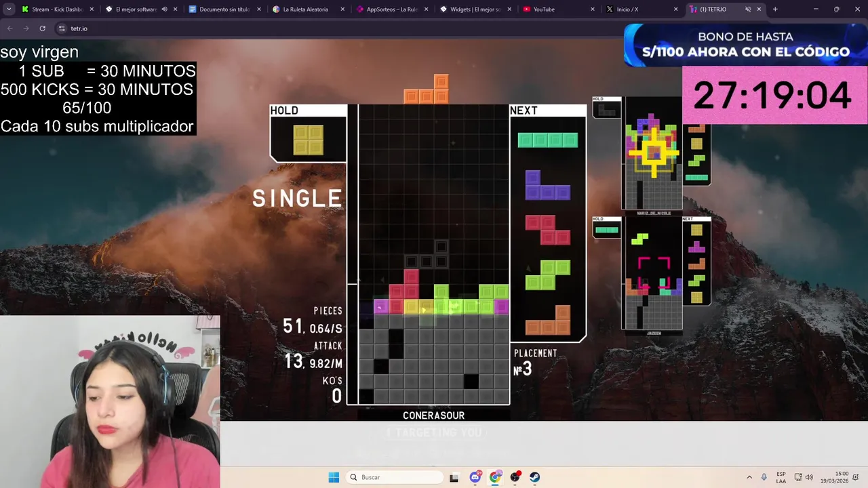Open the network settings tray icon
The height and width of the screenshot is (488, 868).
tap(798, 477)
